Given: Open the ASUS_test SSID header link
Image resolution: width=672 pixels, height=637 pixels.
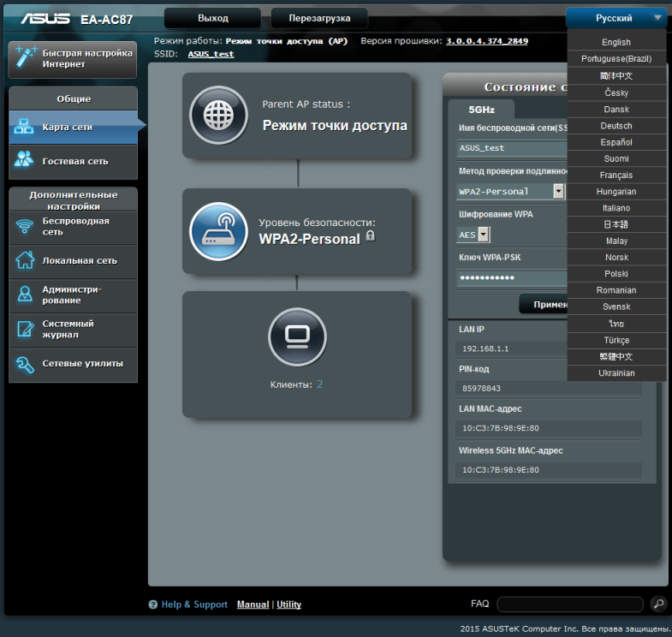Looking at the screenshot, I should tap(211, 54).
